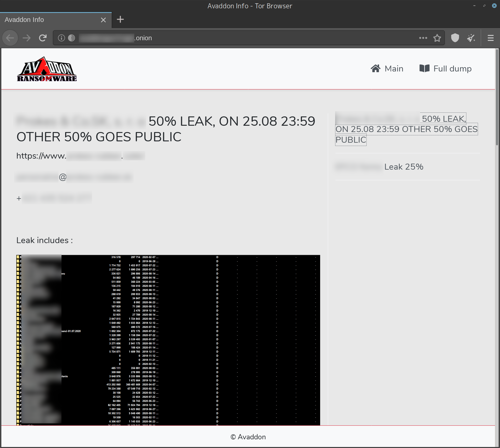Click the Avaddon Ransomware logo
The image size is (500, 448).
pyautogui.click(x=47, y=69)
